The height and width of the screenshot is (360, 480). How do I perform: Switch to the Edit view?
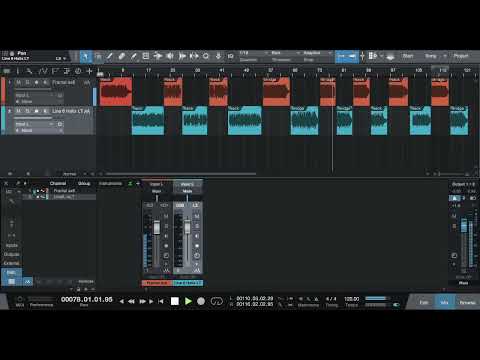coord(424,302)
